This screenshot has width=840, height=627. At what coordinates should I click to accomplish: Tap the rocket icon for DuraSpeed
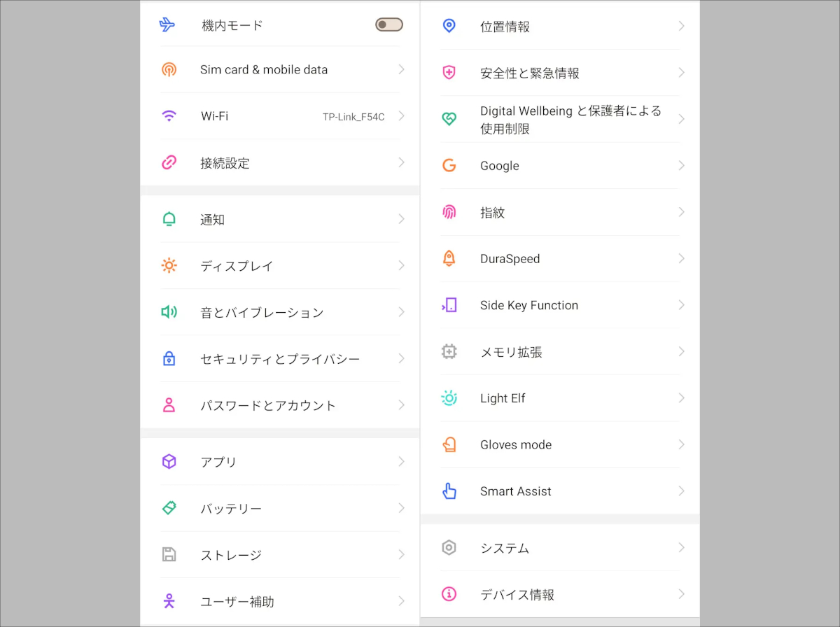tap(449, 258)
